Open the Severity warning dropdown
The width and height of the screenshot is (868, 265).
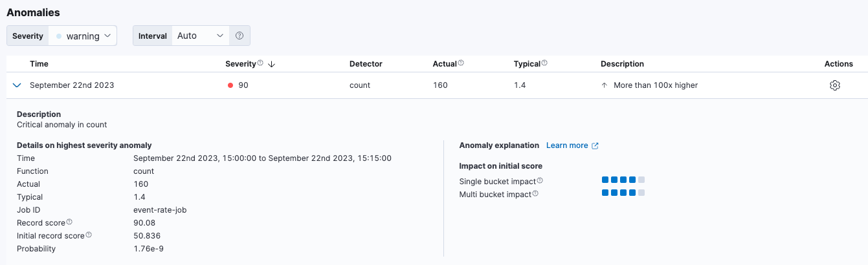click(83, 36)
